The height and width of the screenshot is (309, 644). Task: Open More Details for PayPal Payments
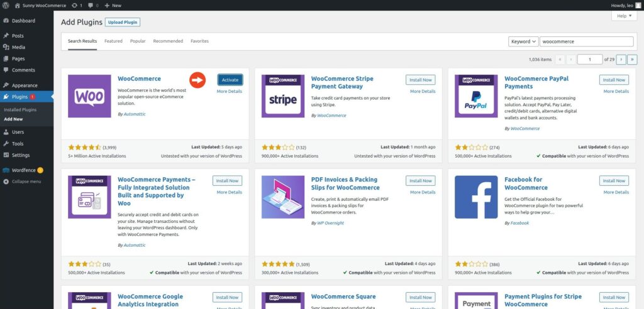click(x=616, y=92)
